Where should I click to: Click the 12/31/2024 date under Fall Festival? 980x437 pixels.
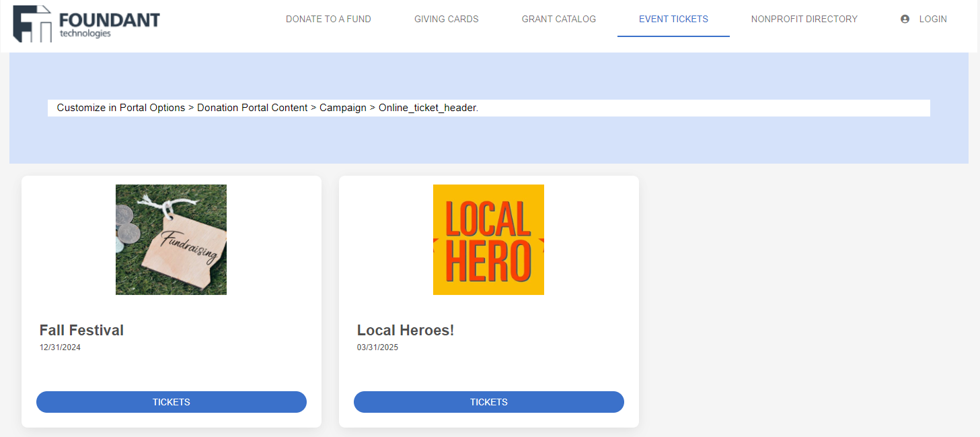(x=60, y=347)
